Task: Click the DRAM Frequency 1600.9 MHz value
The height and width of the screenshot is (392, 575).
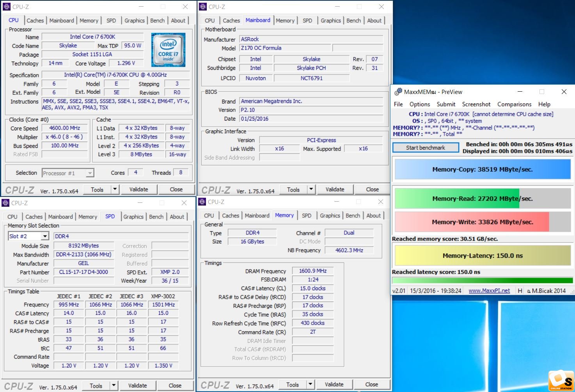Action: click(313, 271)
